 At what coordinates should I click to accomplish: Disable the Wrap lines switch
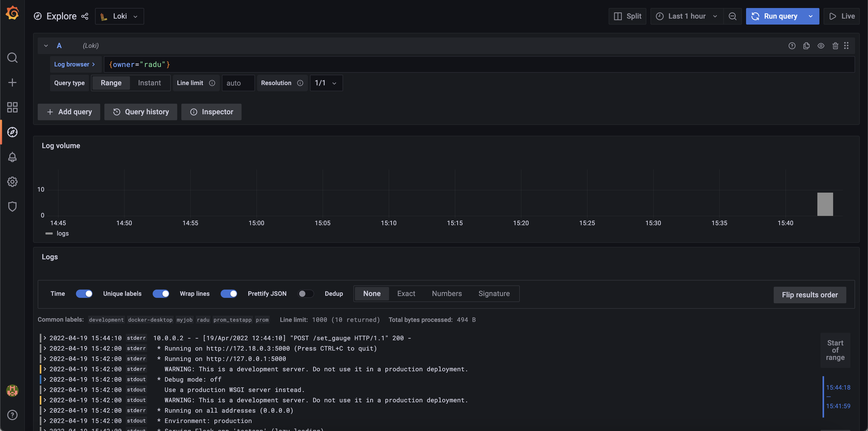tap(229, 293)
